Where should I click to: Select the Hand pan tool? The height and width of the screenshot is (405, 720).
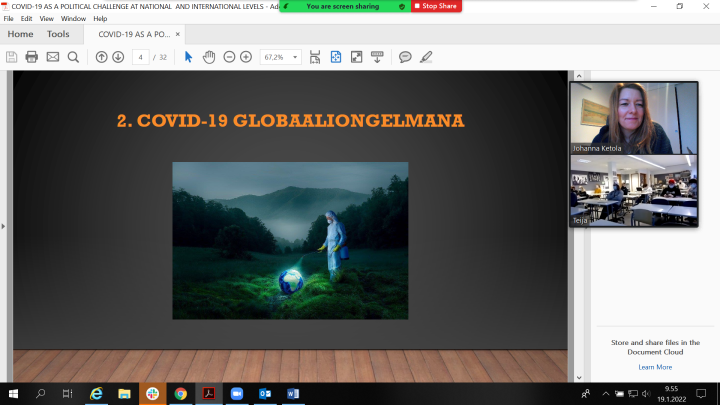point(209,57)
